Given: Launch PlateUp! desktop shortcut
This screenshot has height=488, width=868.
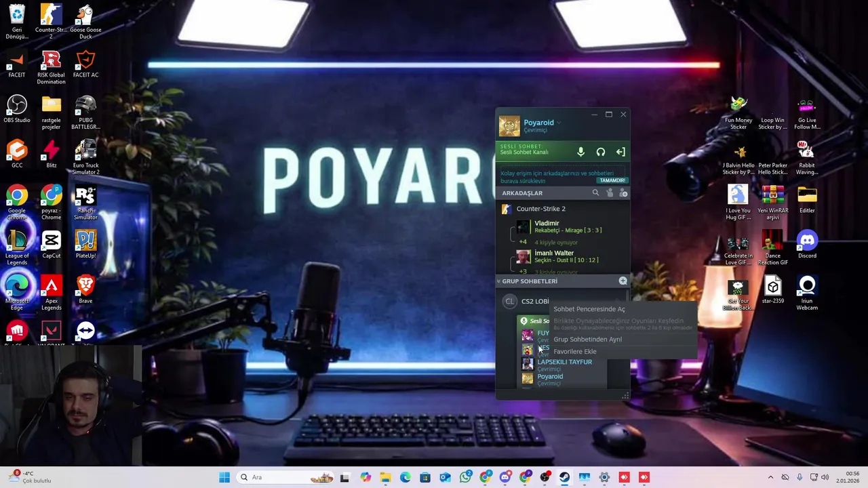Looking at the screenshot, I should point(85,245).
